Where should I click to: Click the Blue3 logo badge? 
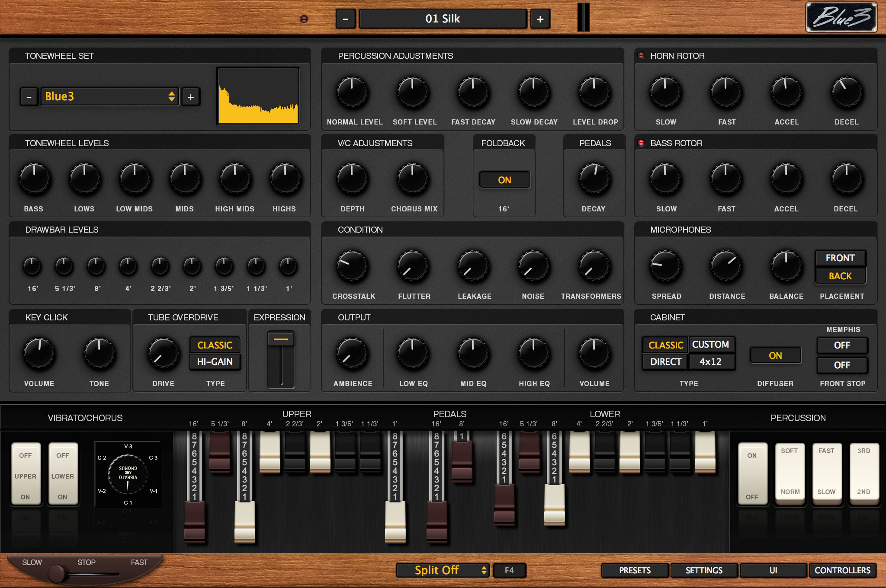pos(841,17)
